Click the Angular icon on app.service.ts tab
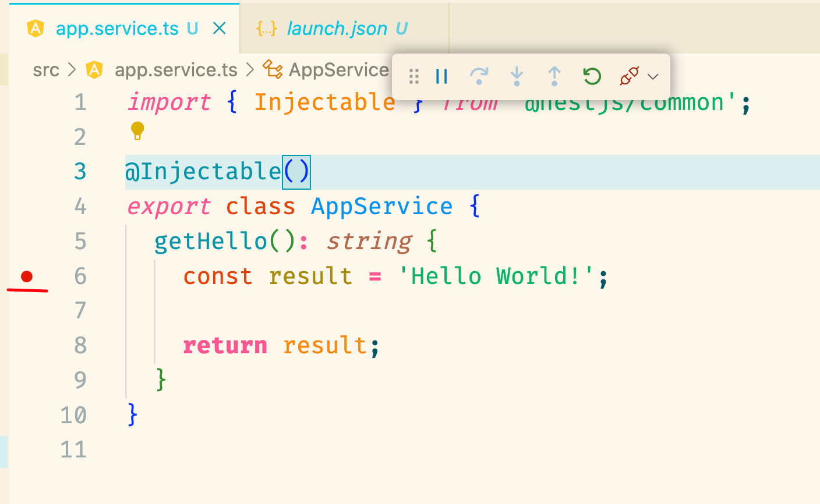Viewport: 820px width, 504px height. [36, 29]
